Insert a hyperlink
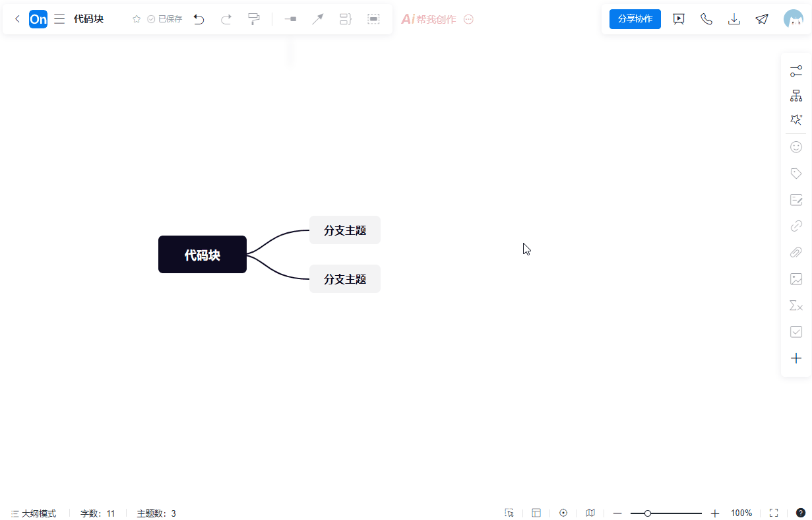Screen dimensions: 812x520 796,226
